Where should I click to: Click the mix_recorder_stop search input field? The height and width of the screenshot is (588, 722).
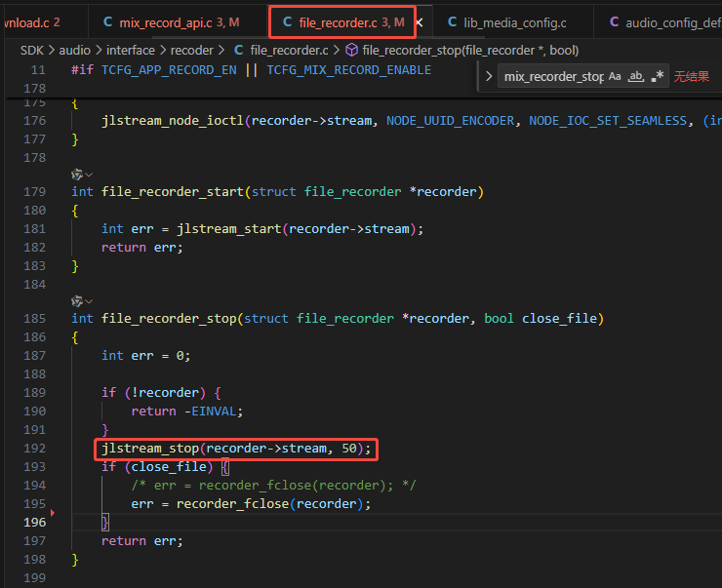pos(554,76)
